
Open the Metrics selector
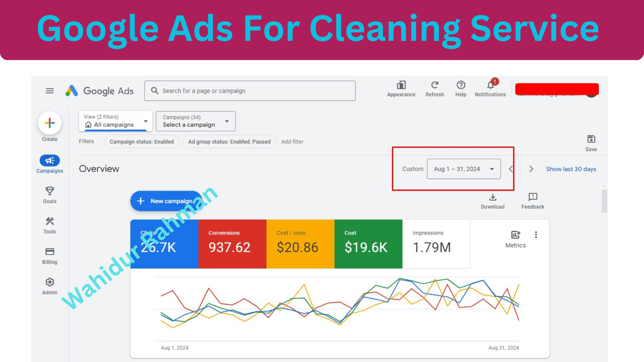pos(516,239)
